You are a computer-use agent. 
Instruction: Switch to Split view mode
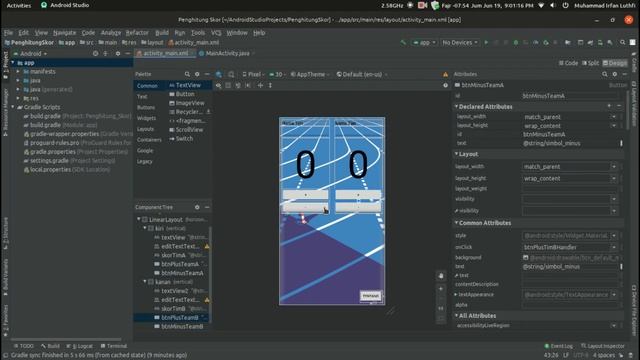tap(591, 63)
